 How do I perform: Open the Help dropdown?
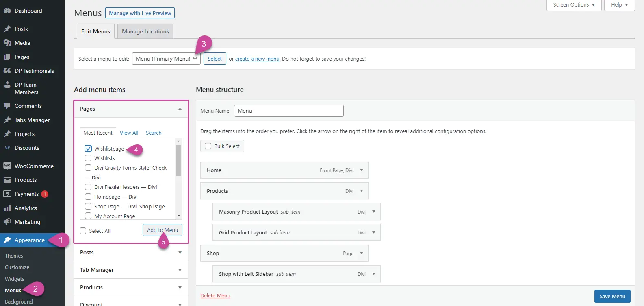(x=620, y=5)
